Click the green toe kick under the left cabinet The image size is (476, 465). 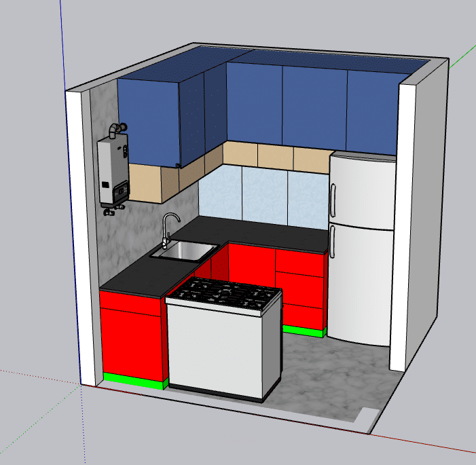(x=134, y=381)
